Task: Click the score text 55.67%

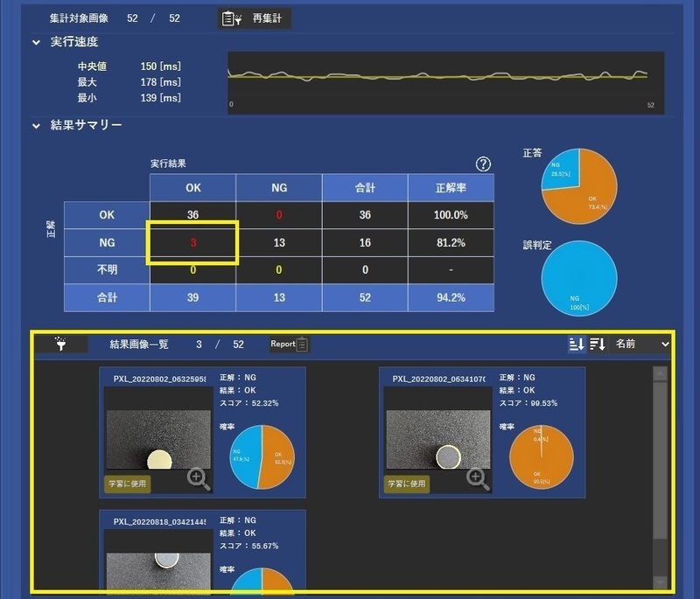Action: [249, 546]
